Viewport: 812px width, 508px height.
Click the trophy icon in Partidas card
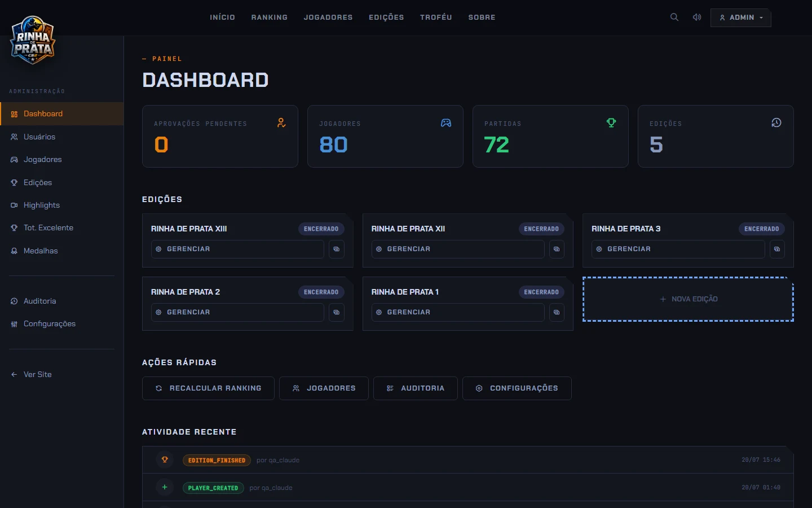click(611, 123)
